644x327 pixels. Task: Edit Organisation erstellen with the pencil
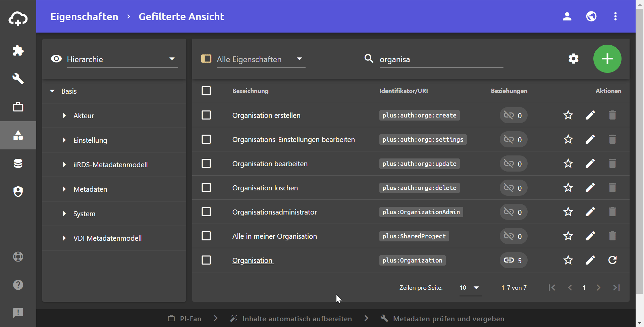click(x=590, y=115)
